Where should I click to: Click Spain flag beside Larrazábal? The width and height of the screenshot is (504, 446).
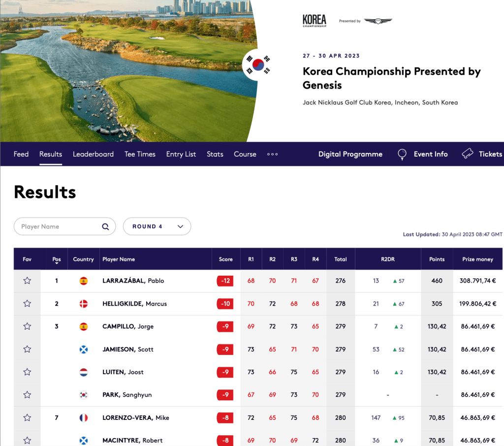tap(84, 281)
